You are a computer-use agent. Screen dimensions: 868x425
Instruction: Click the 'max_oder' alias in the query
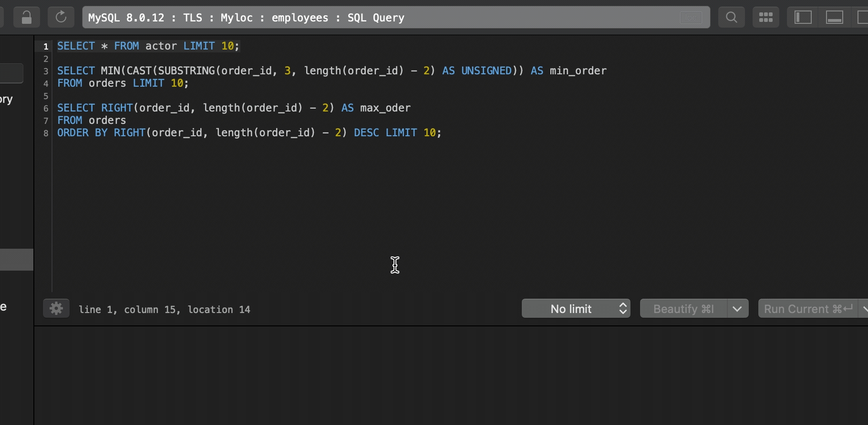point(385,108)
